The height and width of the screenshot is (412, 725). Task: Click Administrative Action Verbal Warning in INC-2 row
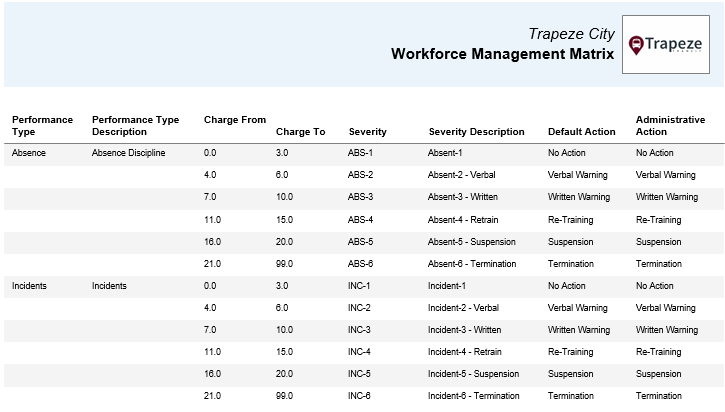click(665, 308)
